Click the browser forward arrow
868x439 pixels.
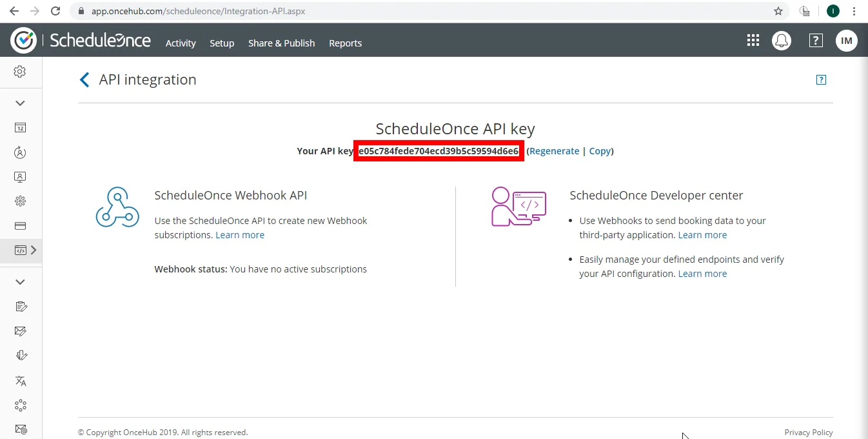(35, 11)
